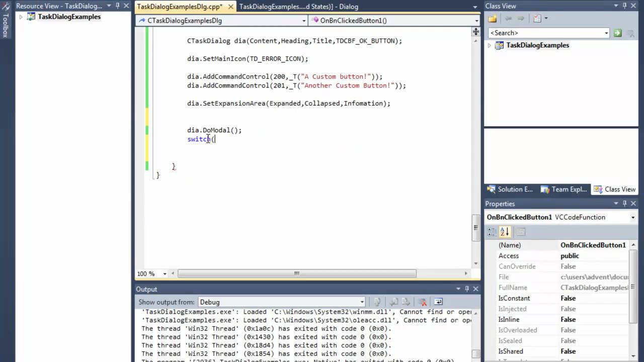Open the Toolbox side tab

click(6, 20)
